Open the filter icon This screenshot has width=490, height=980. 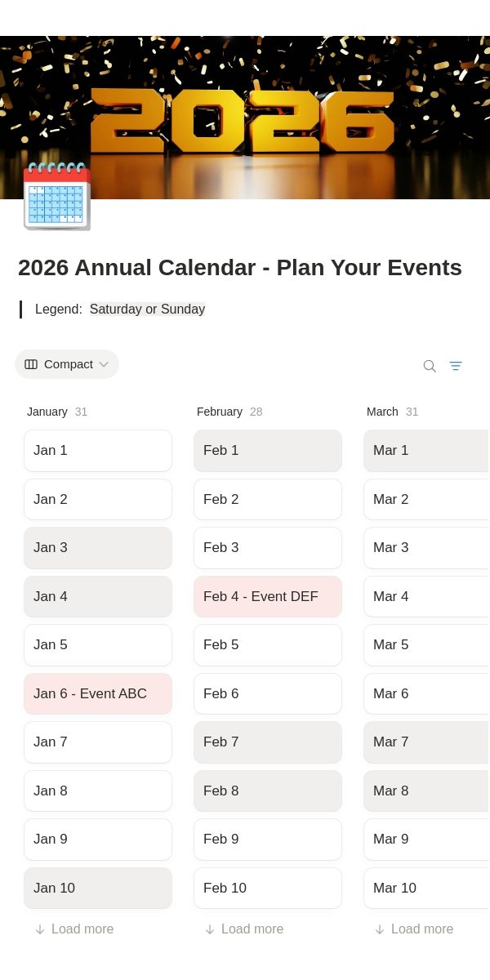(456, 366)
